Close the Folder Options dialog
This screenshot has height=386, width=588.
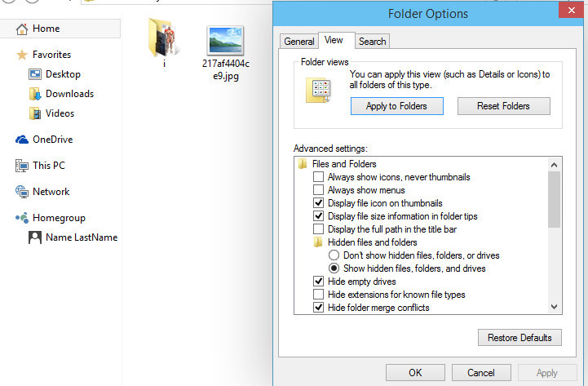coord(571,10)
